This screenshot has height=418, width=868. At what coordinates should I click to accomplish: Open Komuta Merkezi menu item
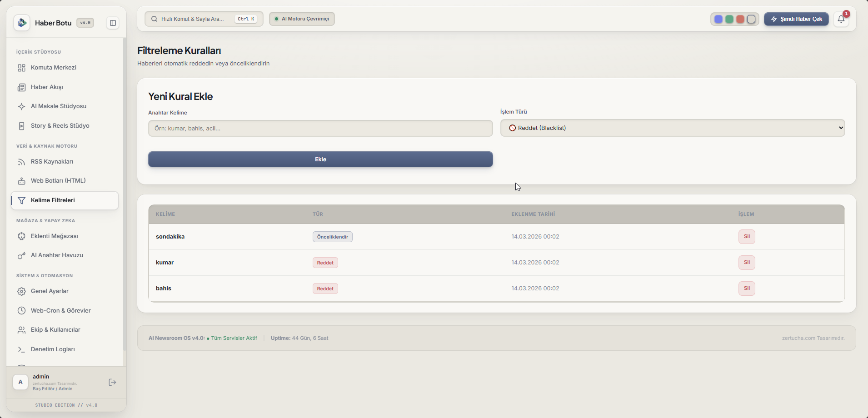click(x=65, y=68)
